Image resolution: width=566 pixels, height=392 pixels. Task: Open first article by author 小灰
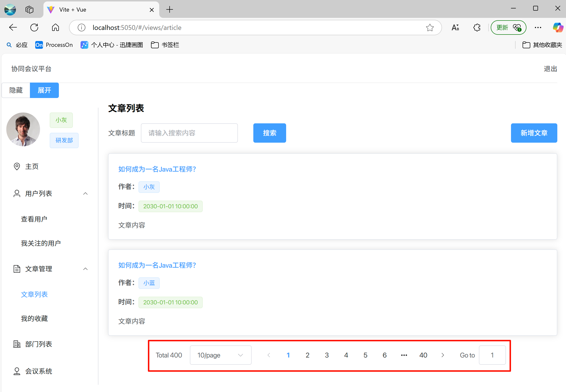point(157,169)
